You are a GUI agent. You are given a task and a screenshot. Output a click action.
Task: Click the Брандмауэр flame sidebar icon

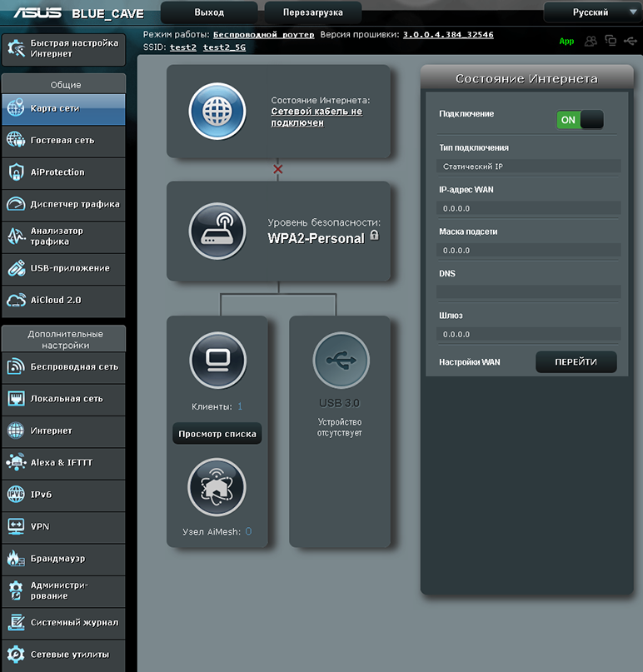pos(16,558)
